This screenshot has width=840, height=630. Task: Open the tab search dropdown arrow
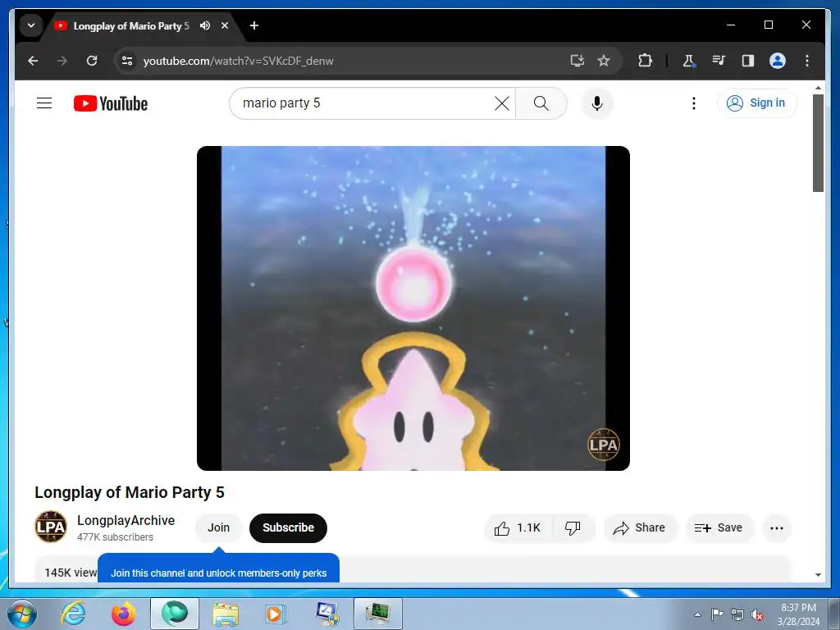(31, 25)
